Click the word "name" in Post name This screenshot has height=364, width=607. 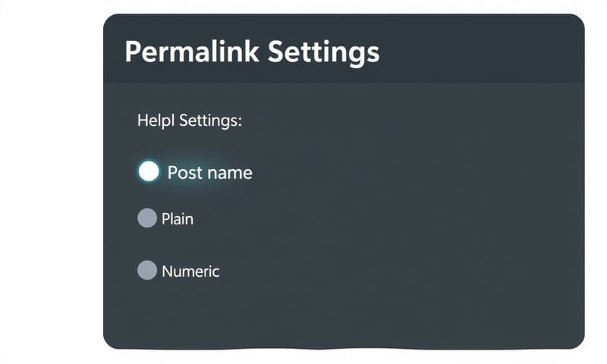230,173
